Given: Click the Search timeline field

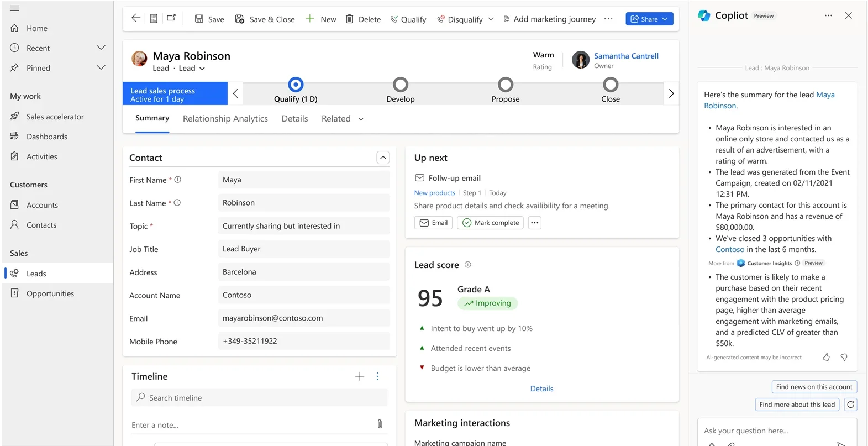Looking at the screenshot, I should click(x=260, y=398).
